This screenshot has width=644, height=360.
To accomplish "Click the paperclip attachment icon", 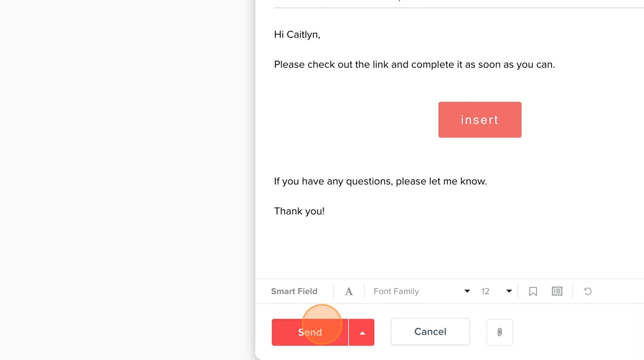I will [500, 332].
